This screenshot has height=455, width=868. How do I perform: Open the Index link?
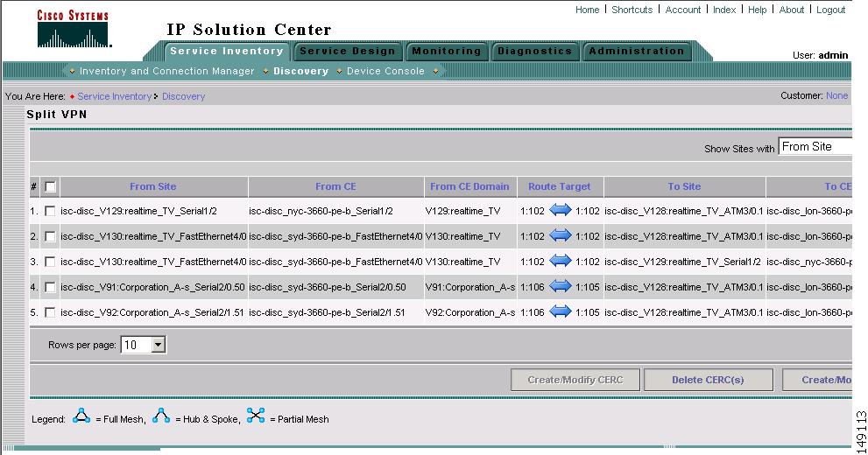click(x=724, y=10)
